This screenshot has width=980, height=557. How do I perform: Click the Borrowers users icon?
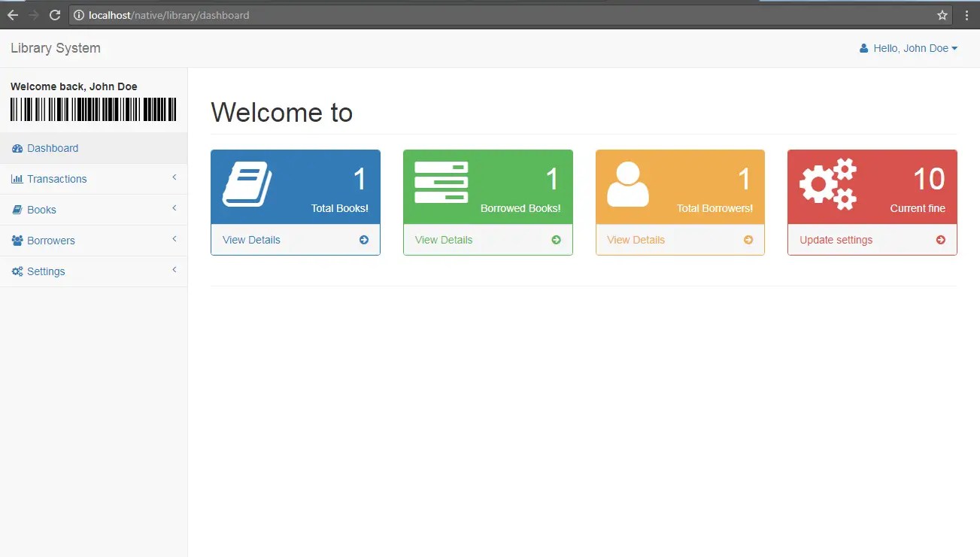(x=17, y=241)
